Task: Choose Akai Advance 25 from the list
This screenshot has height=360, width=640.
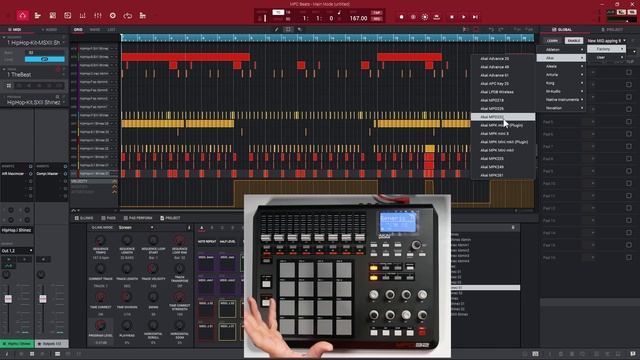Action: pos(503,59)
